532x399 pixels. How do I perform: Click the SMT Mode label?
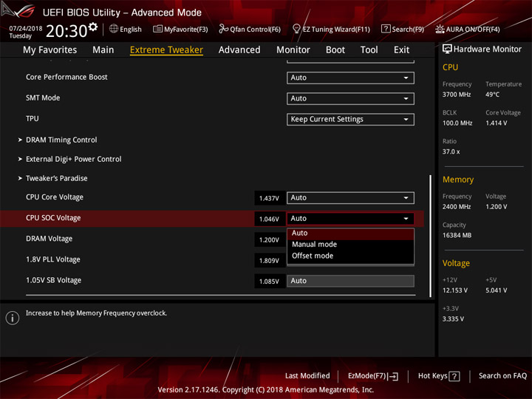[43, 98]
